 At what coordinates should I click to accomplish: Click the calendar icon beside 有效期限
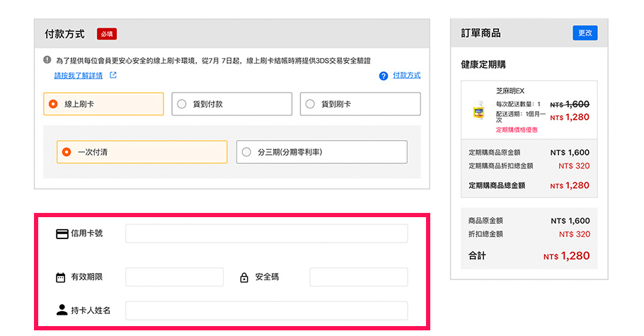[60, 277]
